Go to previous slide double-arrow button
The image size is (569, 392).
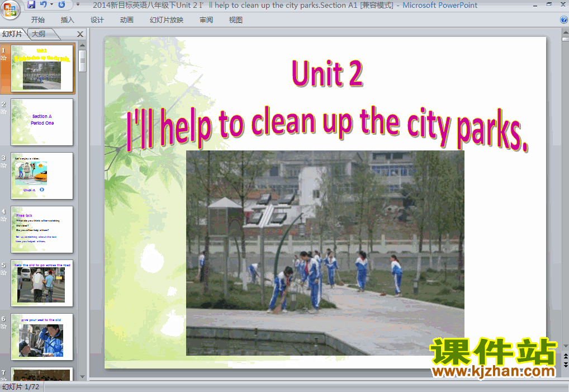pyautogui.click(x=566, y=357)
